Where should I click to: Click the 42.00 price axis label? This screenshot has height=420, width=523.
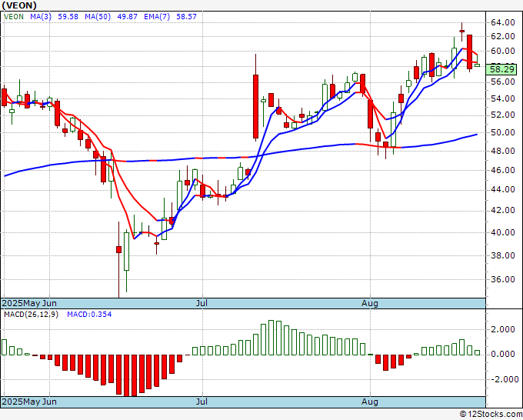click(503, 210)
